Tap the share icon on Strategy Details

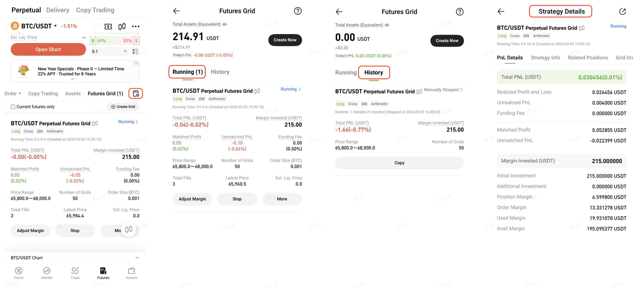(x=622, y=12)
